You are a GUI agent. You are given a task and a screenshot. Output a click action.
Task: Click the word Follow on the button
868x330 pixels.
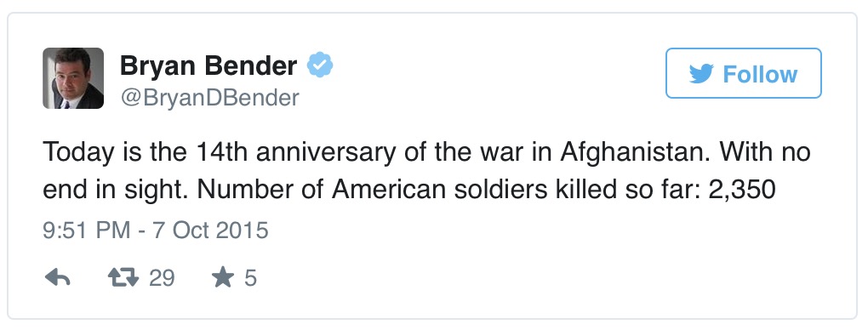pyautogui.click(x=760, y=74)
